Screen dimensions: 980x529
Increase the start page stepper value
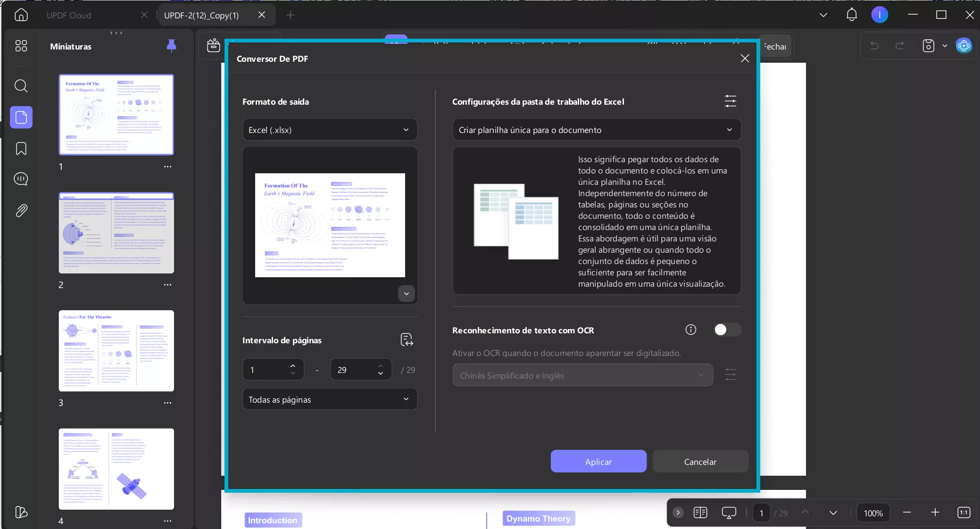coord(293,366)
